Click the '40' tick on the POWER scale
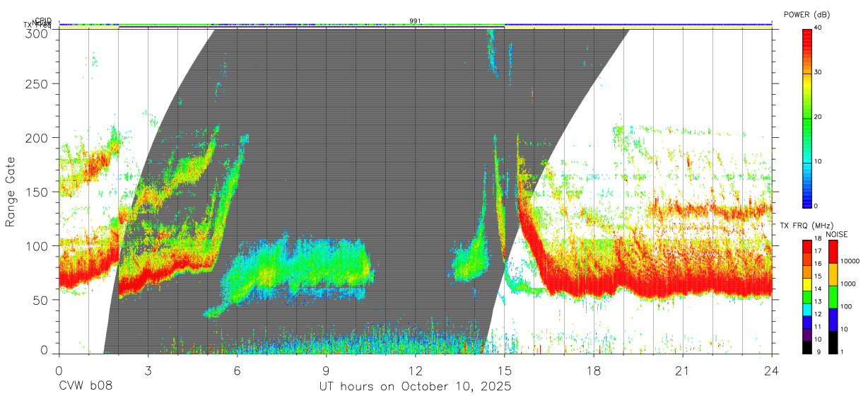 [818, 28]
